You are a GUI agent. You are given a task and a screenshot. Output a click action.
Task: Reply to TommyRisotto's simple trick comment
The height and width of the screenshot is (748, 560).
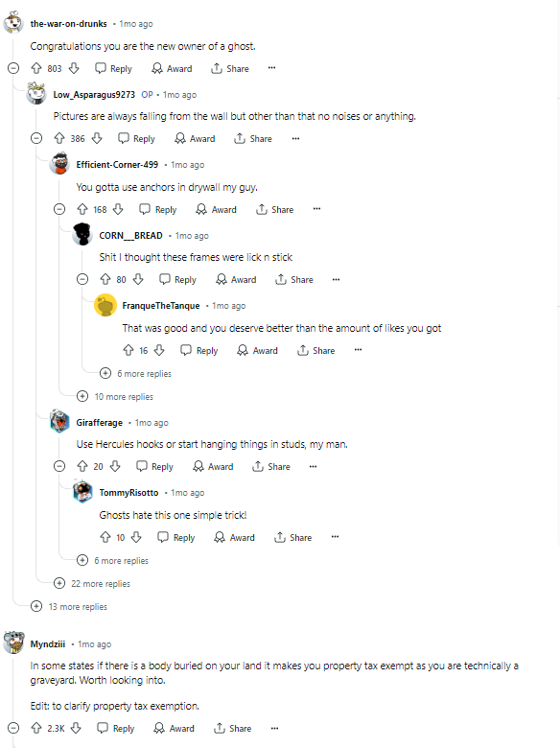tap(176, 538)
